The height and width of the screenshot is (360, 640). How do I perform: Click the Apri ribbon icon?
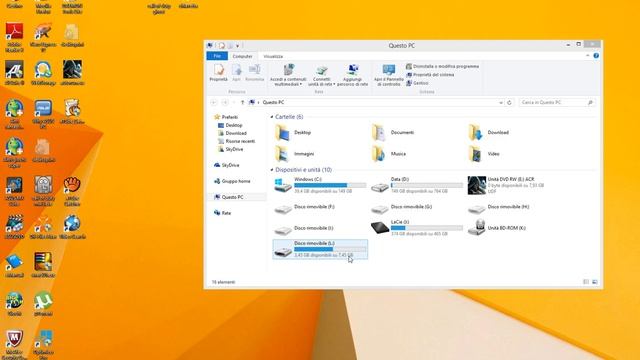pyautogui.click(x=236, y=73)
